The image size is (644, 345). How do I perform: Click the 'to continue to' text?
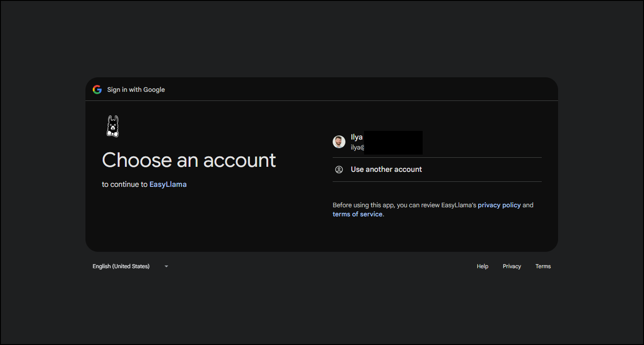[x=125, y=184]
